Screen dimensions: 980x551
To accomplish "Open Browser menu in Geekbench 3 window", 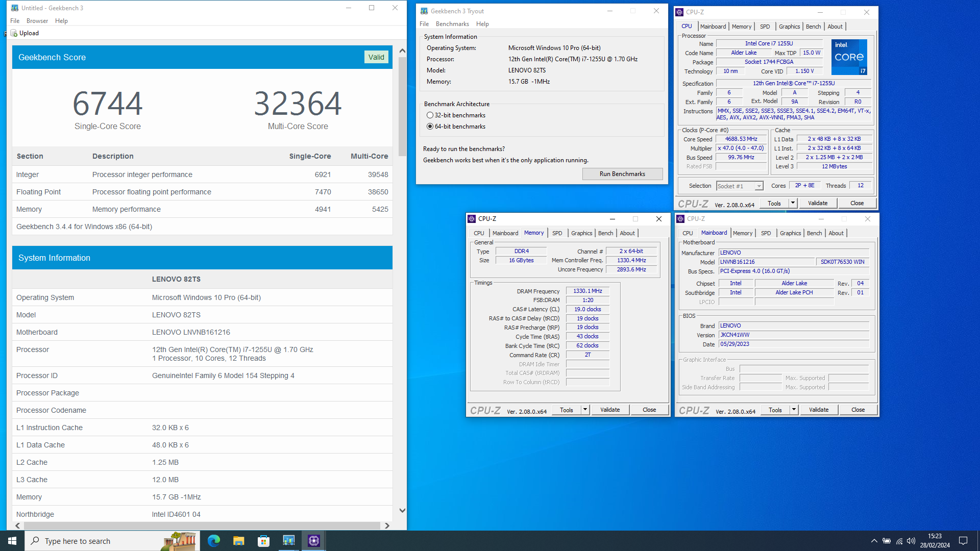I will (x=37, y=21).
